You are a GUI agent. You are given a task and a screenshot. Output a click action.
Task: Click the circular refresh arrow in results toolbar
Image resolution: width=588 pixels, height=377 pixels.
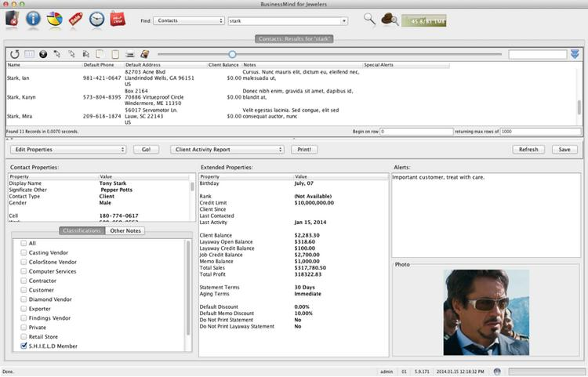point(15,54)
